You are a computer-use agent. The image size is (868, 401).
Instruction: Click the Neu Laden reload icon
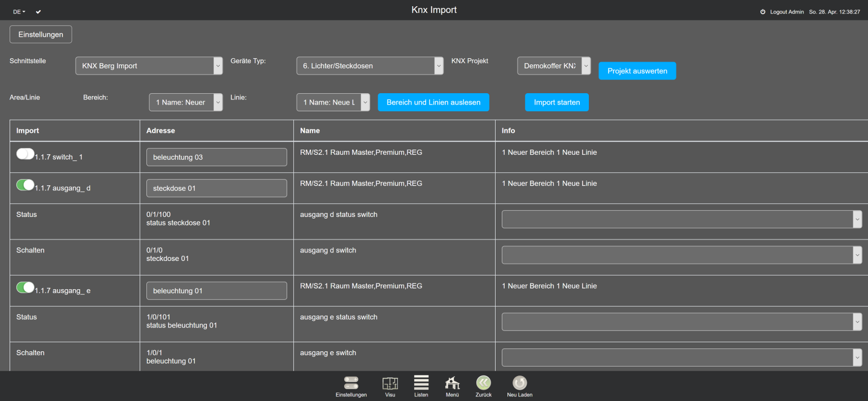(x=519, y=383)
